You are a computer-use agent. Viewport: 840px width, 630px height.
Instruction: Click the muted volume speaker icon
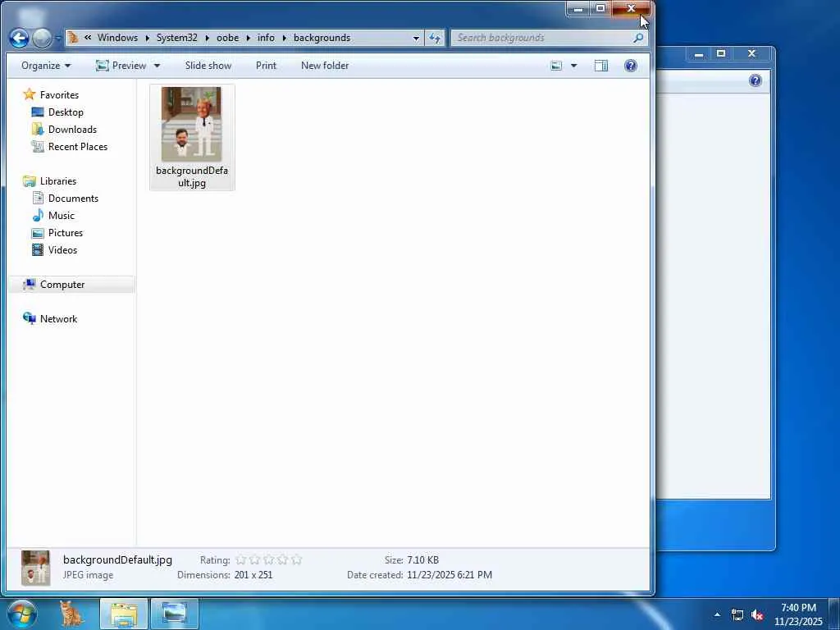click(x=757, y=614)
